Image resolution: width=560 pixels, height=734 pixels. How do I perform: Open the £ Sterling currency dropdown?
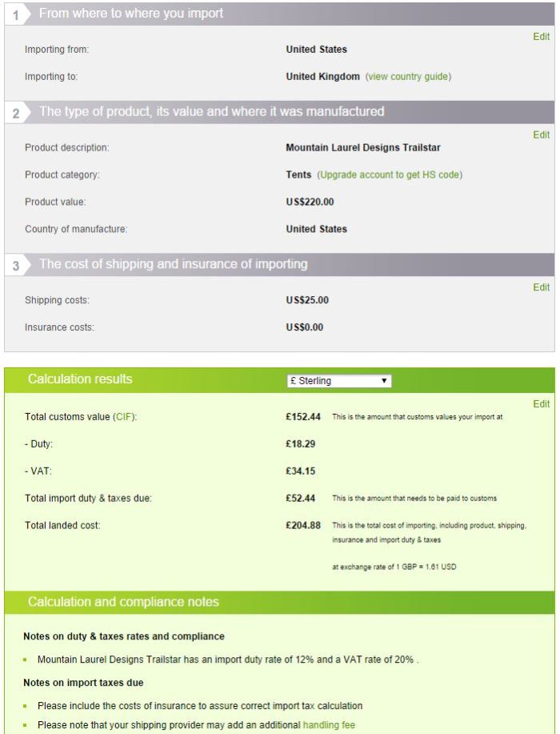(x=340, y=380)
